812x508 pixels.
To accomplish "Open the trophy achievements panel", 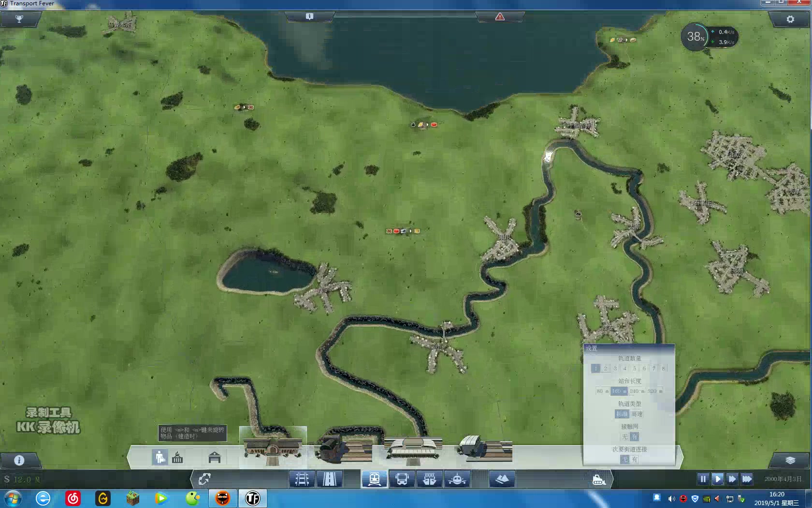I will [x=19, y=19].
